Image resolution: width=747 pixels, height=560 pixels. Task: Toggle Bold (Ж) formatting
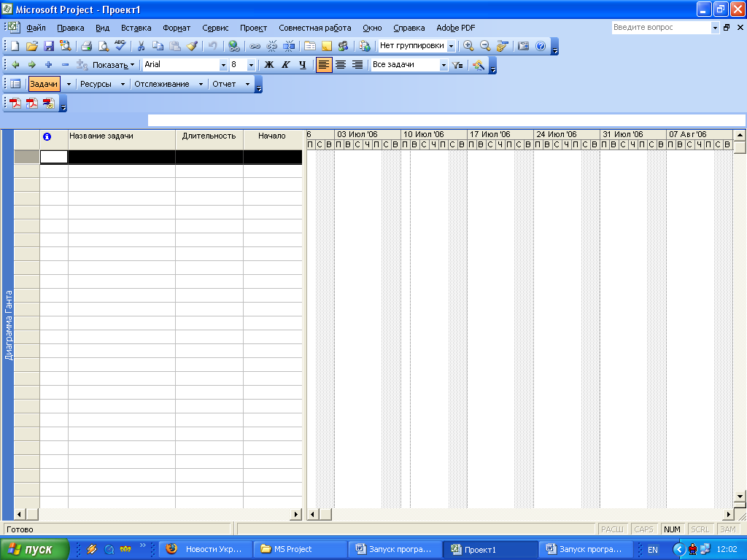269,65
